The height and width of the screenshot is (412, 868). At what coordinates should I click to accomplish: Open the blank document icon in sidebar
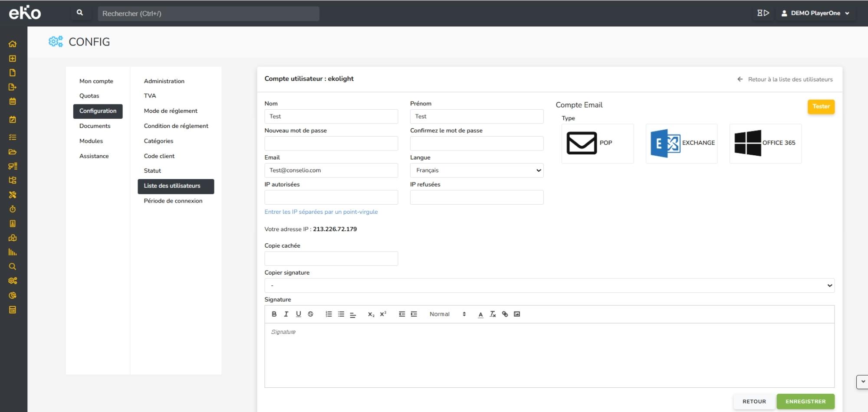[13, 72]
